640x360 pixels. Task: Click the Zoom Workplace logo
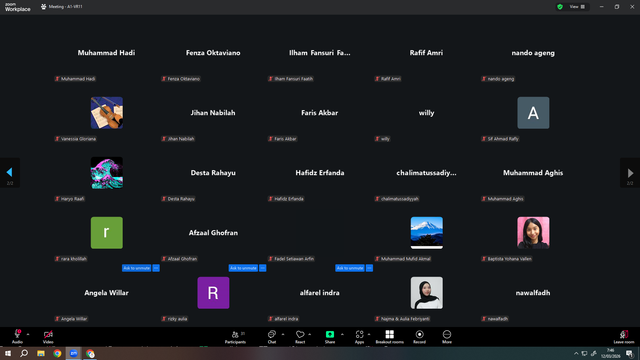[18, 7]
